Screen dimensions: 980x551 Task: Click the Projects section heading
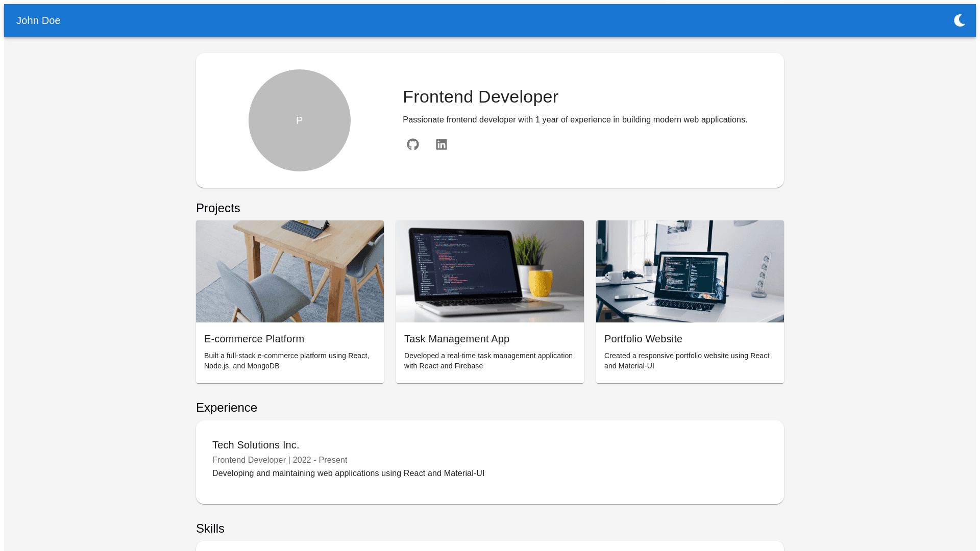tap(218, 208)
